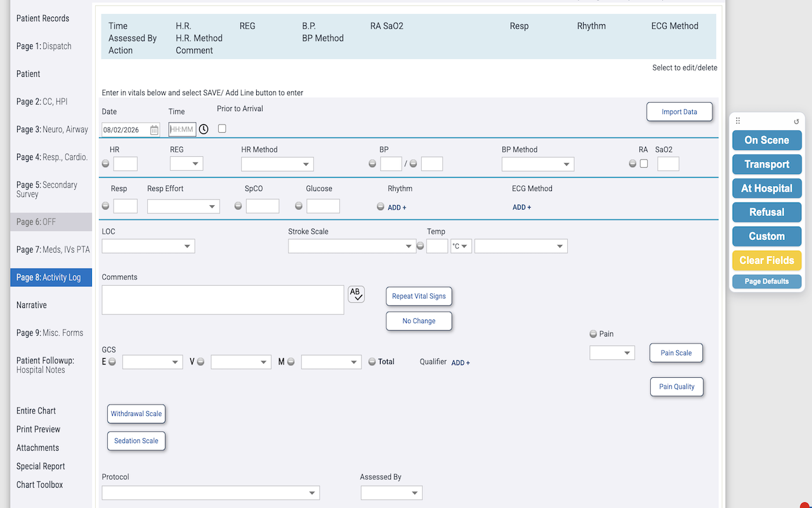The width and height of the screenshot is (812, 508).
Task: Open the Pain Scale button
Action: 676,352
